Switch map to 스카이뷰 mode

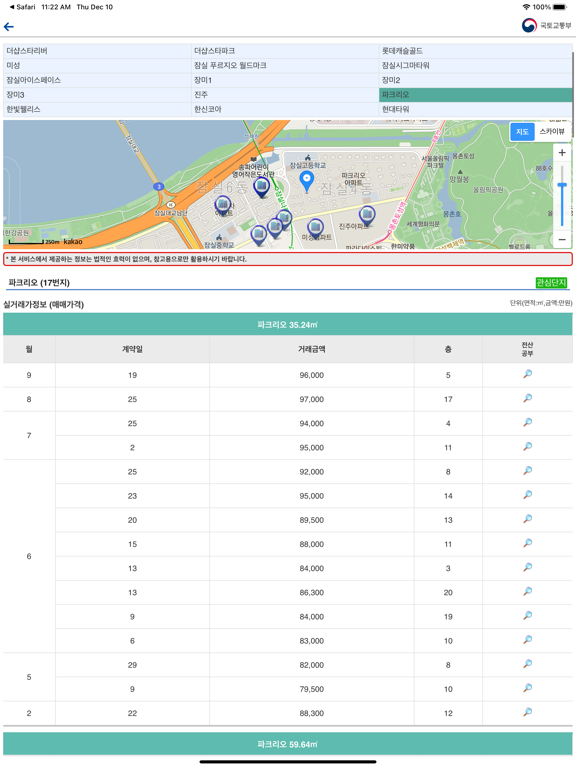point(552,132)
